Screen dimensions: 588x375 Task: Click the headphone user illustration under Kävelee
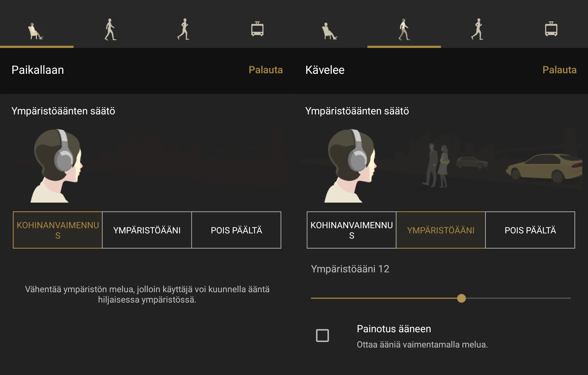(x=351, y=166)
